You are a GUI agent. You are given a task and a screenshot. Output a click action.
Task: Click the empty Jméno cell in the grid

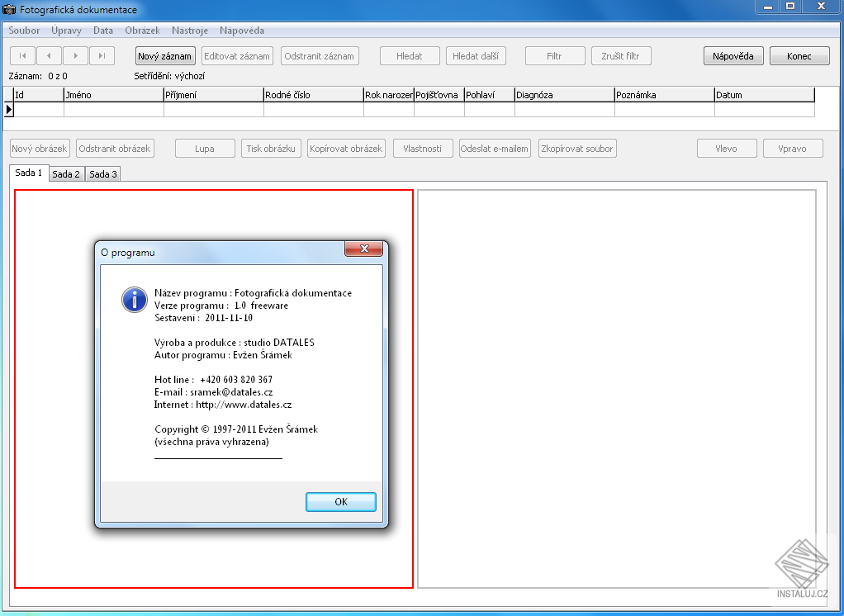point(114,109)
